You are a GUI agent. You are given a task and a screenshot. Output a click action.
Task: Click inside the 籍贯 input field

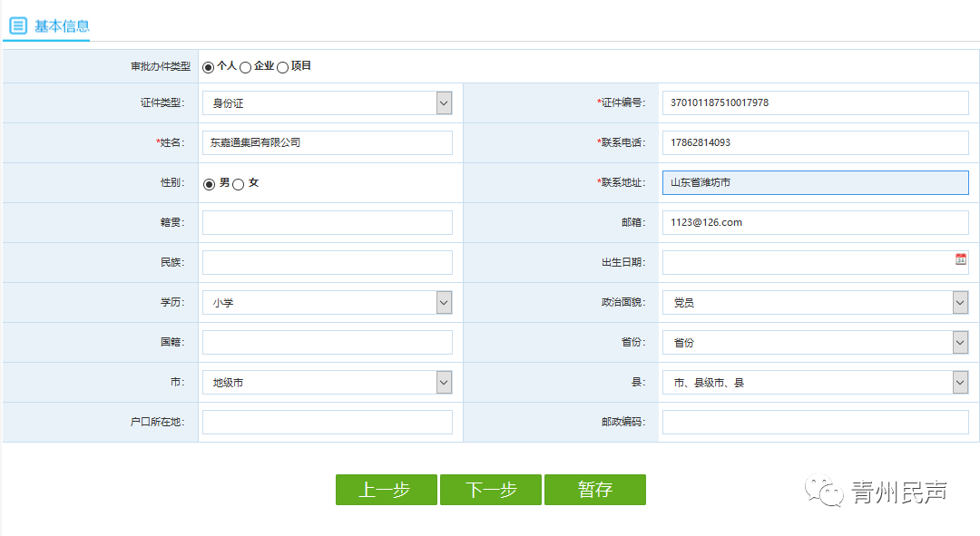327,222
